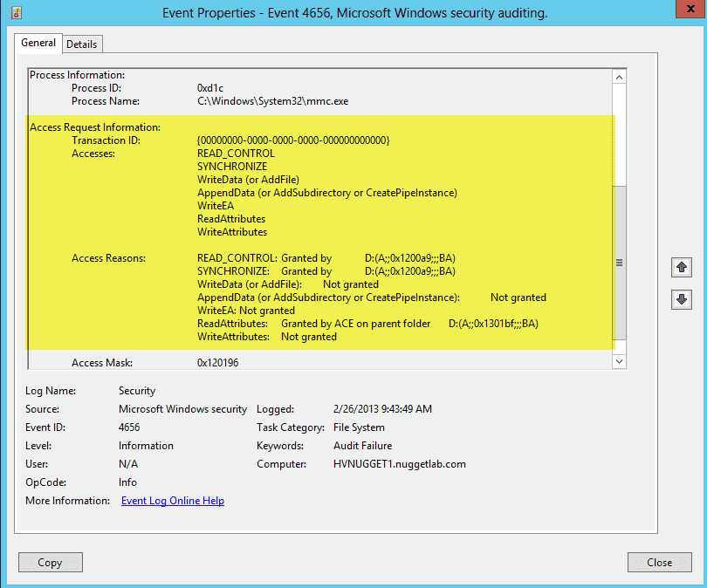This screenshot has height=588, width=707.
Task: Click the computer name HVNUGGET1.nuggetlab.com
Action: (x=400, y=463)
